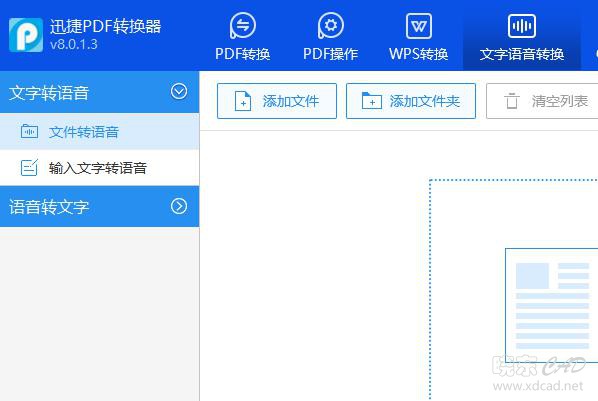Open the 语音转文字 sidebar header
This screenshot has height=401, width=598.
point(100,206)
